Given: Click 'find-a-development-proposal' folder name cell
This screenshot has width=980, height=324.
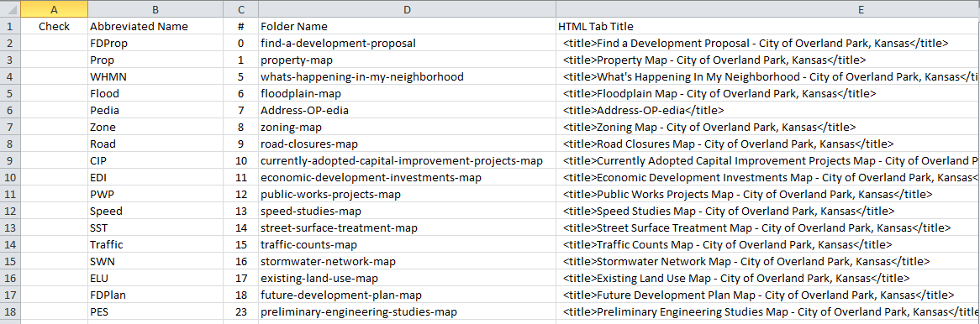Looking at the screenshot, I should click(x=407, y=44).
